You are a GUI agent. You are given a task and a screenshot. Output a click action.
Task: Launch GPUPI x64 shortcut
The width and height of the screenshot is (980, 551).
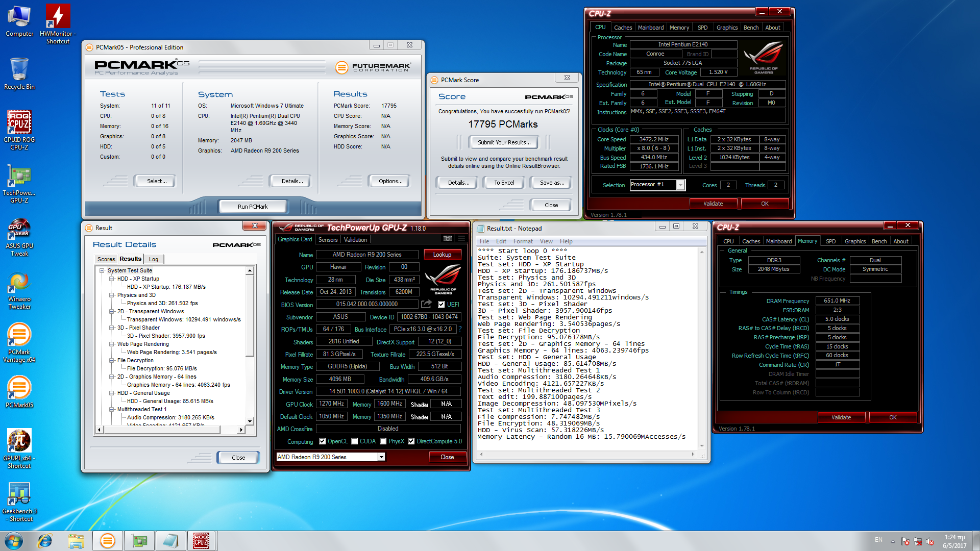pyautogui.click(x=19, y=449)
